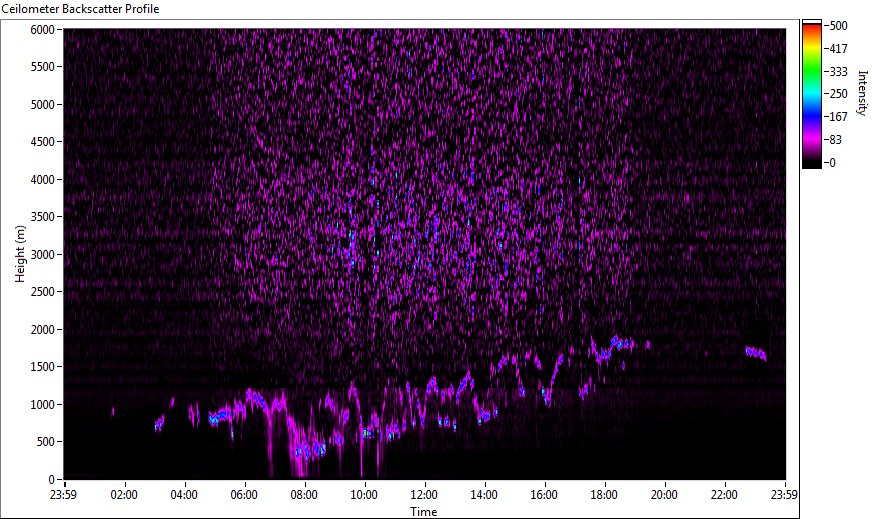
Task: Click the 0 height axis value
Action: (x=52, y=480)
